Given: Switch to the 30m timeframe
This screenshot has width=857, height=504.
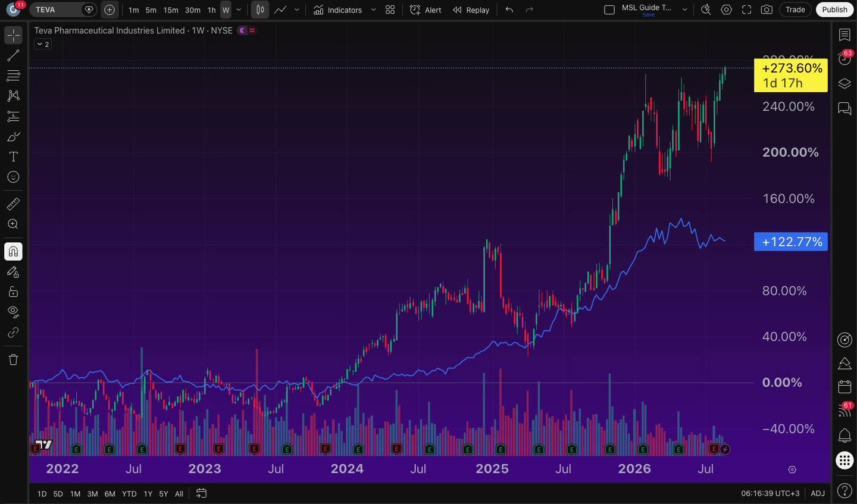Looking at the screenshot, I should [193, 10].
